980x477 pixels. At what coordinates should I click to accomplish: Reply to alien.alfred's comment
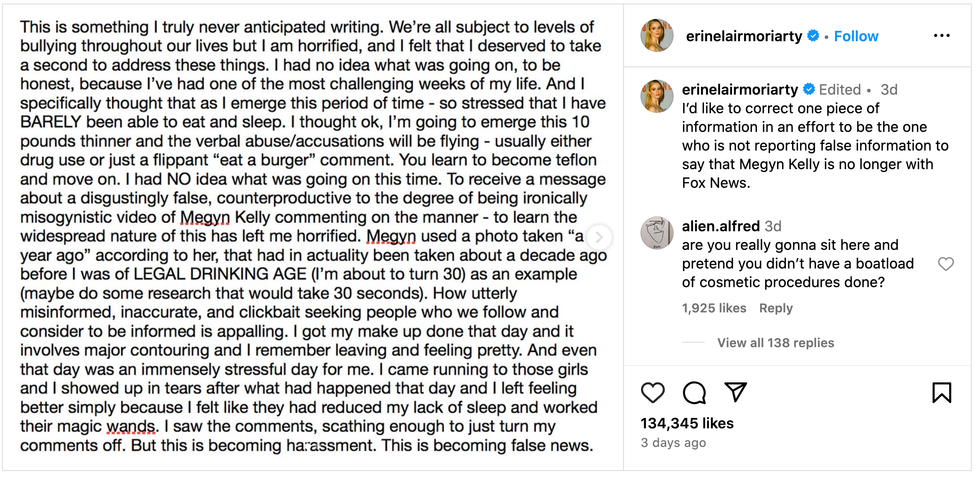[775, 308]
